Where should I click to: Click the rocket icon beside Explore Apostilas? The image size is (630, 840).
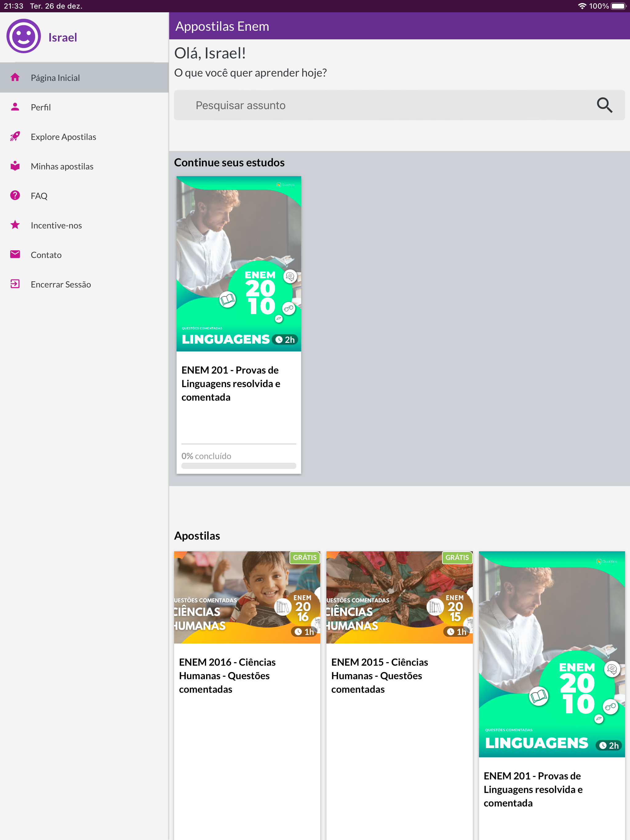coord(15,136)
